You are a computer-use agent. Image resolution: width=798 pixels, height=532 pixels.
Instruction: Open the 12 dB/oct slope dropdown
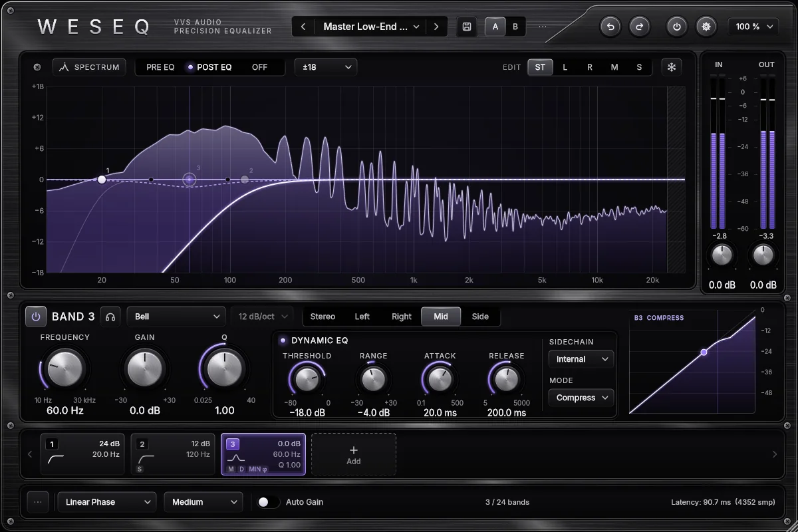pyautogui.click(x=262, y=317)
